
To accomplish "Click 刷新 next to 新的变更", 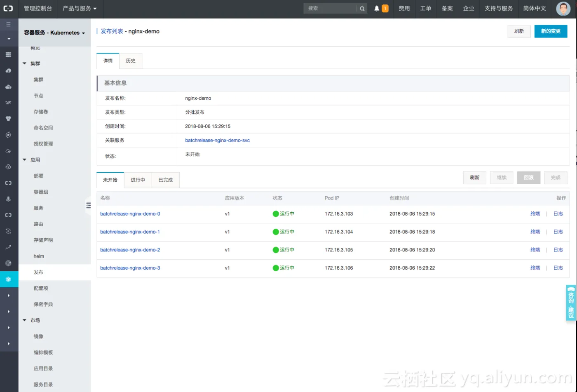I will click(519, 31).
